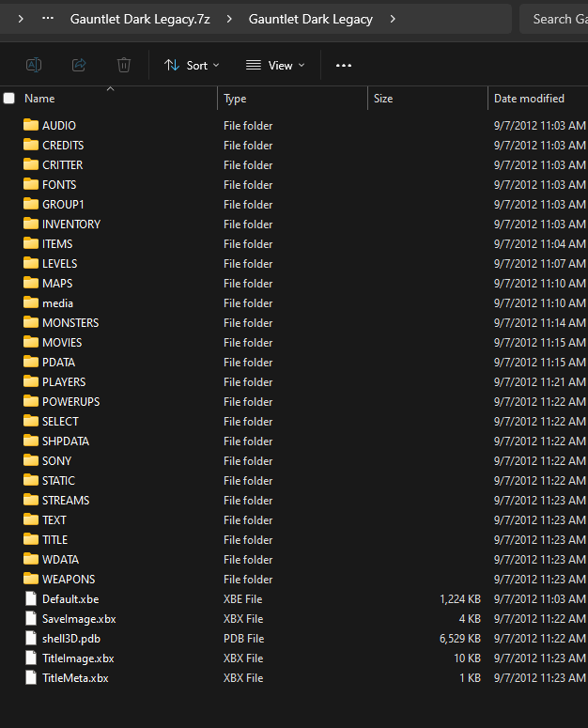Select the Default.xbe file icon
The height and width of the screenshot is (728, 588).
pos(31,599)
